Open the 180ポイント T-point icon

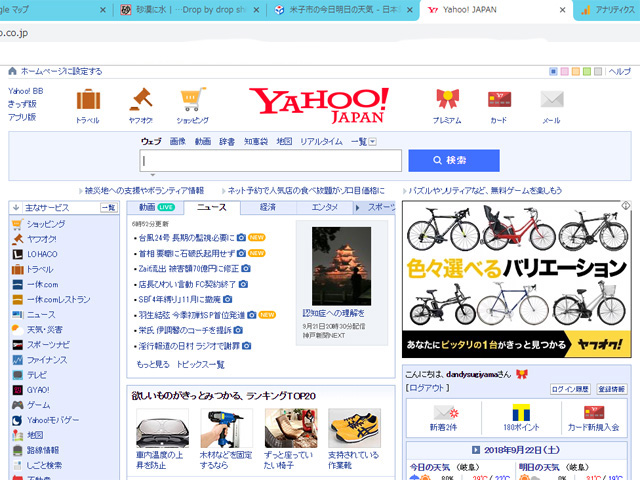point(521,412)
